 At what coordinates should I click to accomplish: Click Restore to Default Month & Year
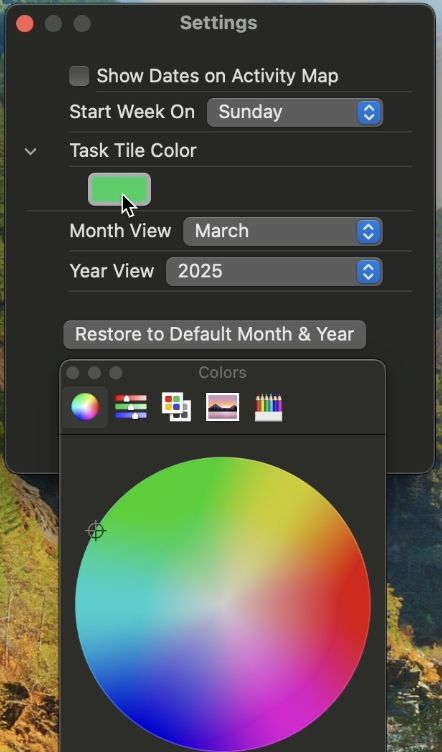click(214, 334)
